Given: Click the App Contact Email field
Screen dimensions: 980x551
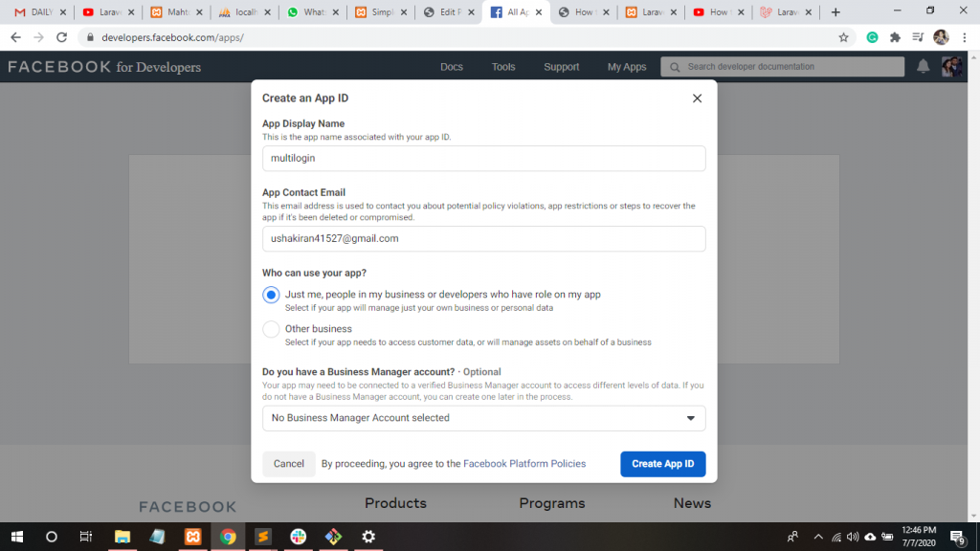Looking at the screenshot, I should 483,238.
